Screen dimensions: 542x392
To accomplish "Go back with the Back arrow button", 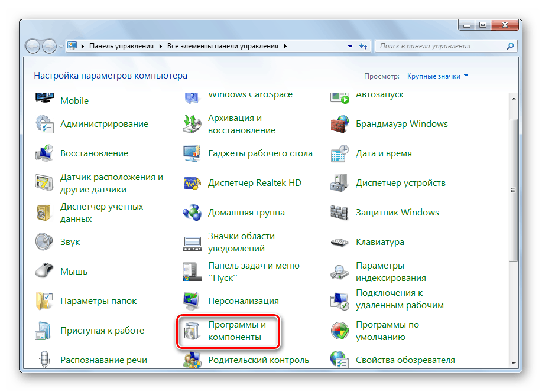I will click(33, 46).
